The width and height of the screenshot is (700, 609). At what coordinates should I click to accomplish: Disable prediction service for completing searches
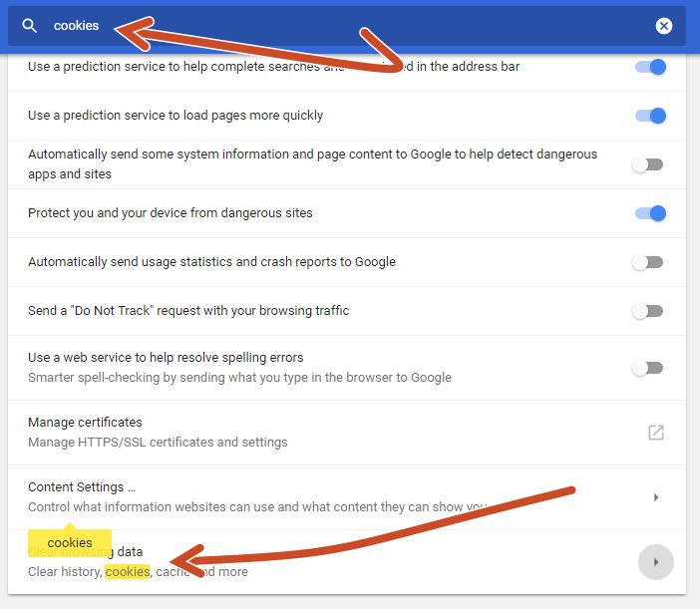(650, 67)
